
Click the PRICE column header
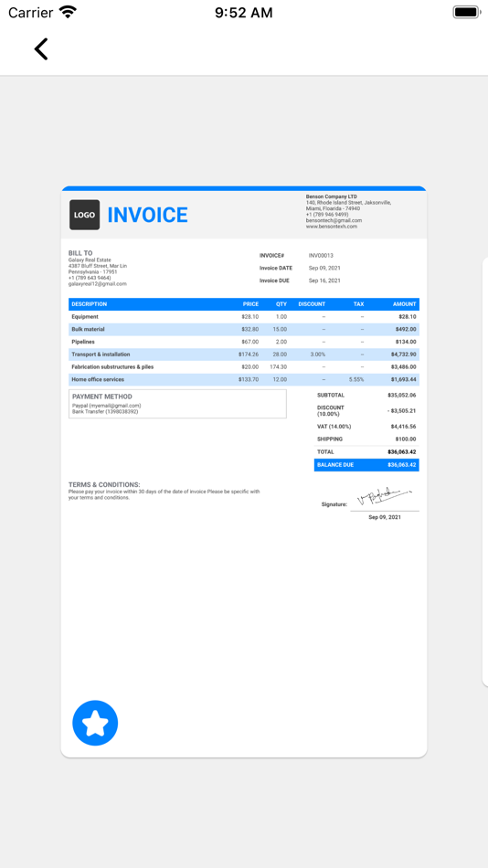click(250, 304)
